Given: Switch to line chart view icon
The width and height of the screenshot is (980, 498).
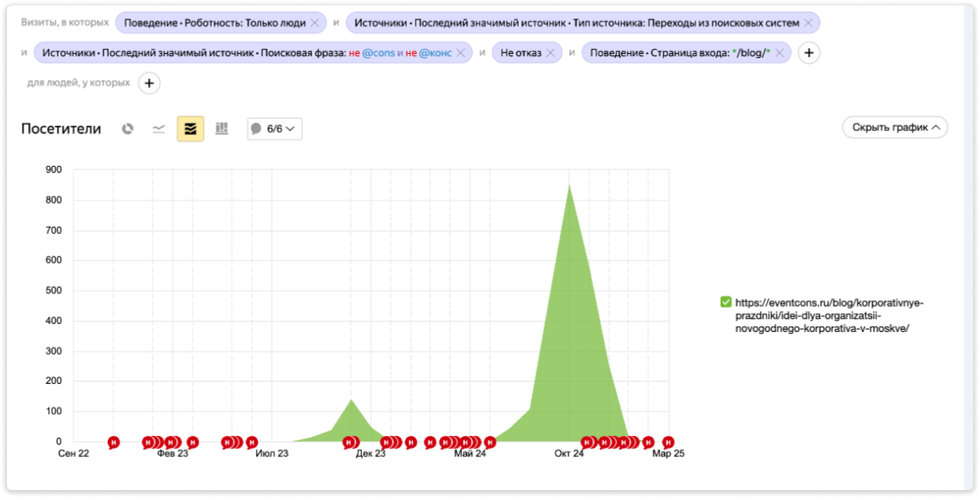Looking at the screenshot, I should (x=159, y=129).
